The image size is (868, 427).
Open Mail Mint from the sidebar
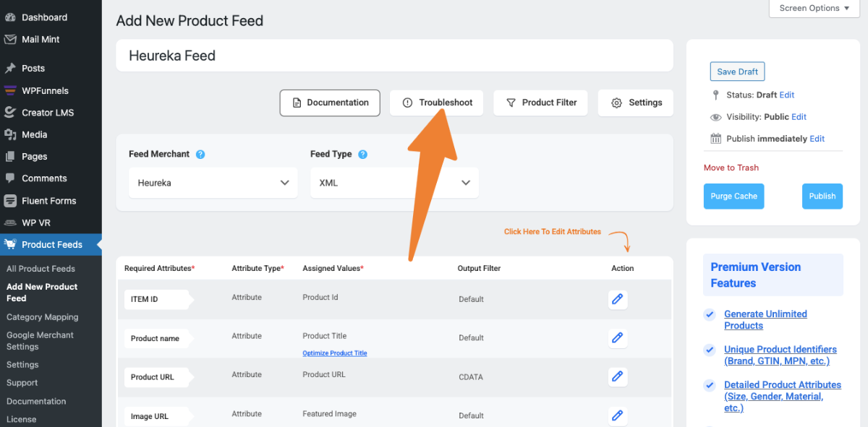41,39
